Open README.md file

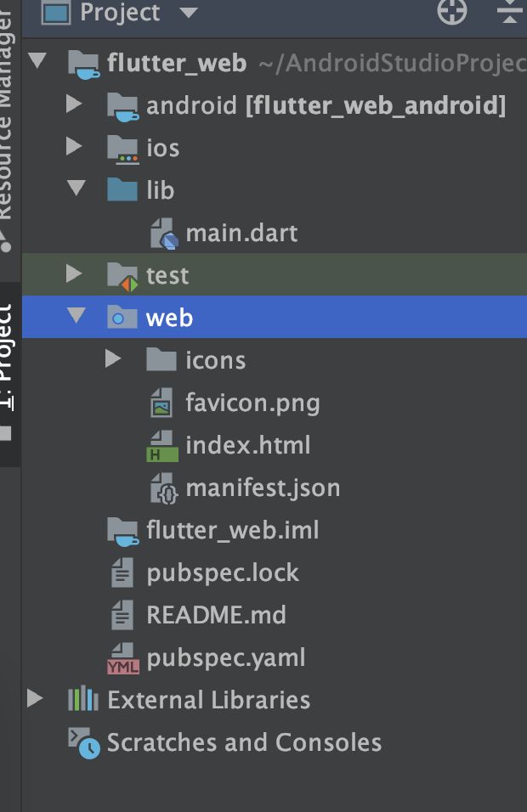pyautogui.click(x=216, y=615)
